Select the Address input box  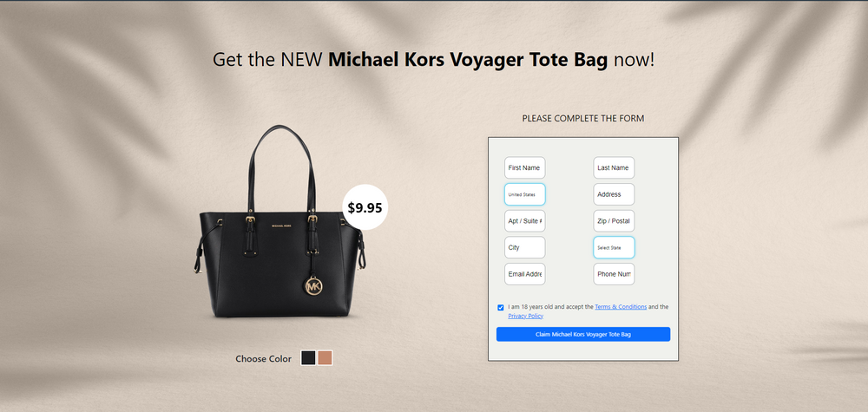click(614, 194)
